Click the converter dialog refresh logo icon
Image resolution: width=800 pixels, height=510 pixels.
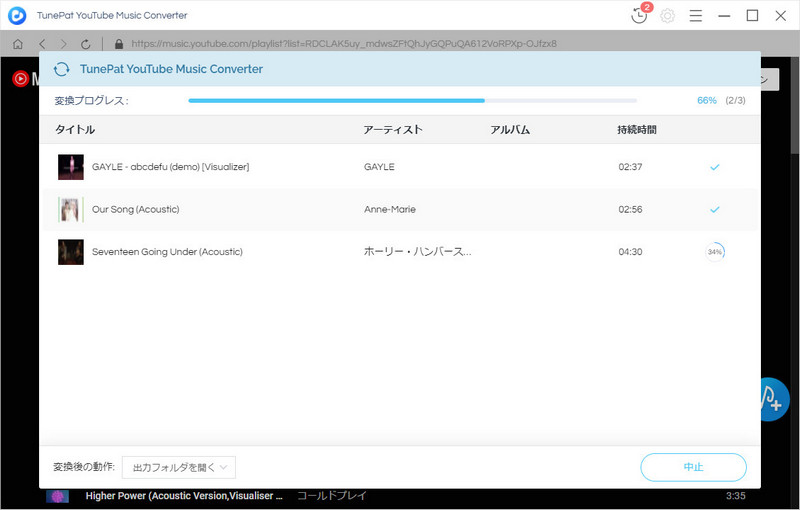(62, 69)
